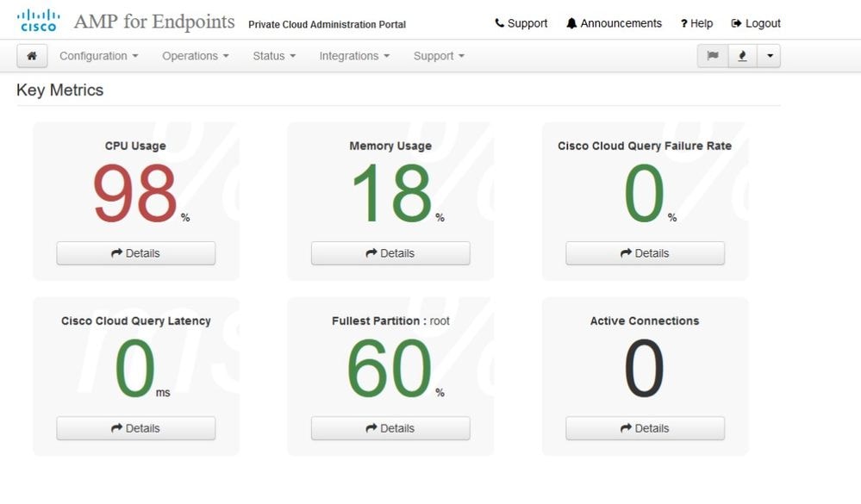View Memory Usage details

tap(390, 253)
